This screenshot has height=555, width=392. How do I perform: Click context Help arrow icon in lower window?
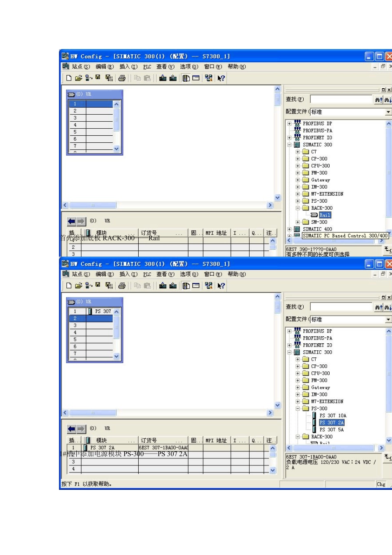click(x=221, y=286)
